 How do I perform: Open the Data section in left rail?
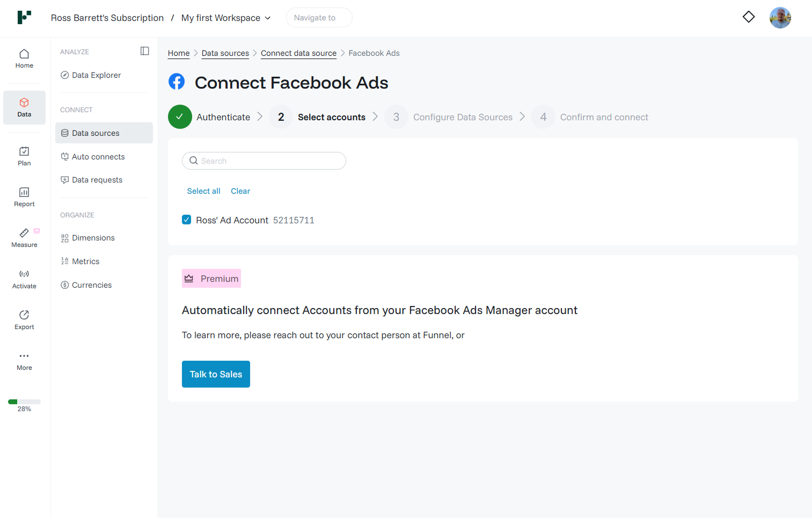click(24, 107)
